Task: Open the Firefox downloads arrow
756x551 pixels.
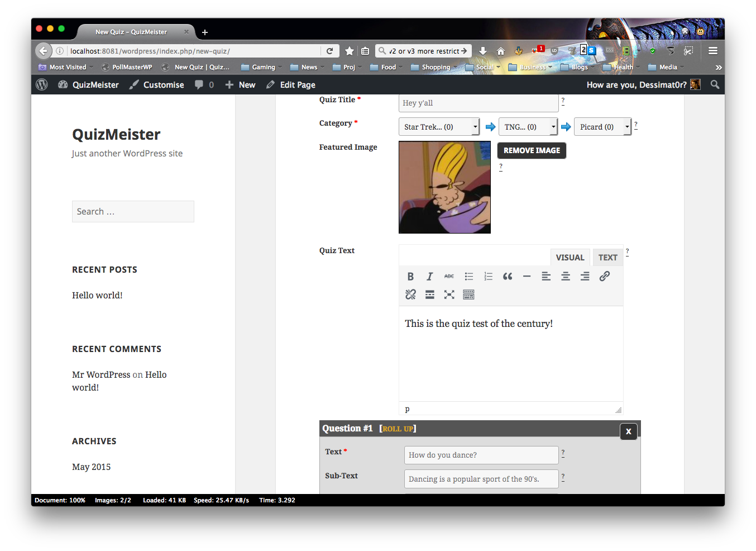Action: pos(483,51)
